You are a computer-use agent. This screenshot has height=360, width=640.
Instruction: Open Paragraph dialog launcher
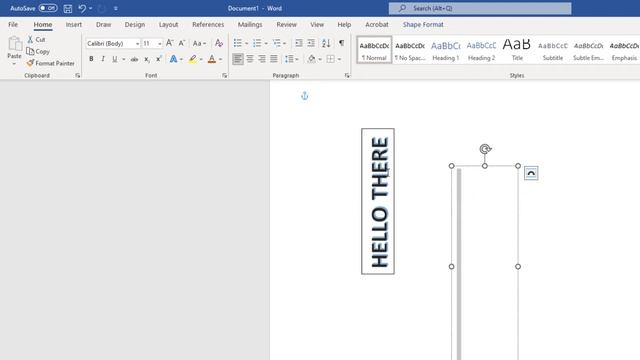pyautogui.click(x=347, y=76)
